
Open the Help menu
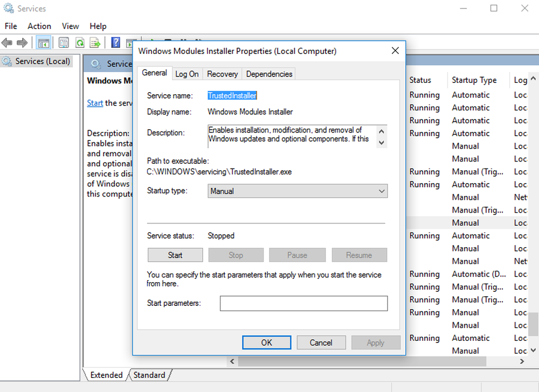click(98, 26)
